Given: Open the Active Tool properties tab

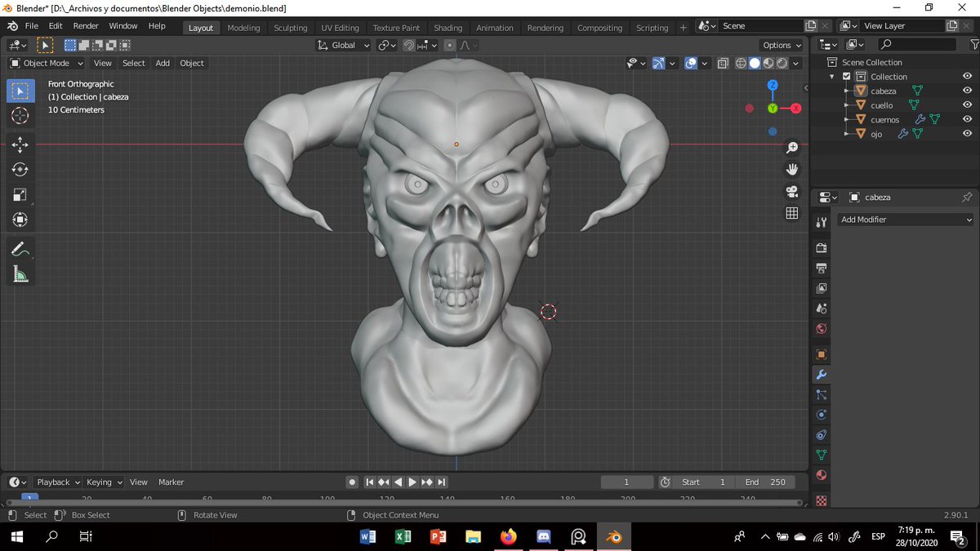Looking at the screenshot, I should tap(822, 222).
